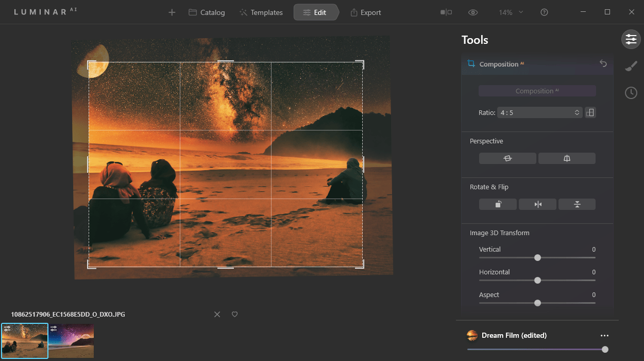The image size is (644, 361).
Task: Reset Composition with the undo arrow
Action: click(603, 63)
